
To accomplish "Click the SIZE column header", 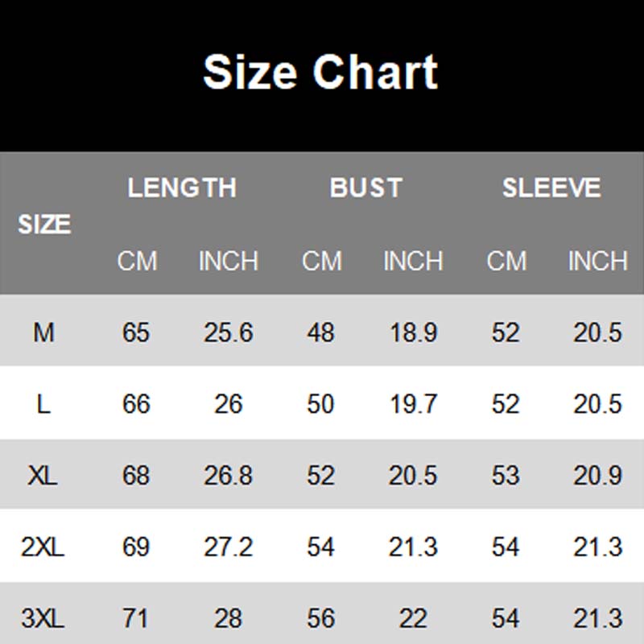I will tap(44, 224).
